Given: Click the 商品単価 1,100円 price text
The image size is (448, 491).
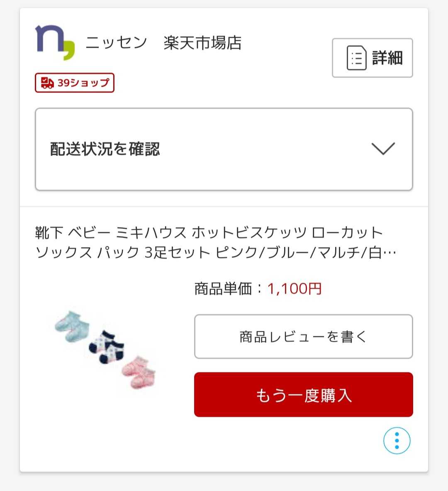Looking at the screenshot, I should click(x=258, y=289).
